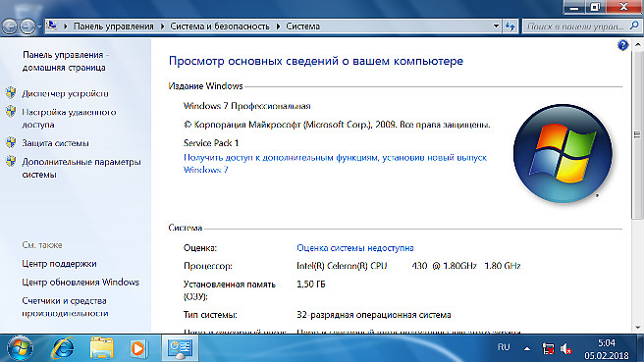Open the help question mark icon
This screenshot has width=644, height=362.
pyautogui.click(x=622, y=45)
